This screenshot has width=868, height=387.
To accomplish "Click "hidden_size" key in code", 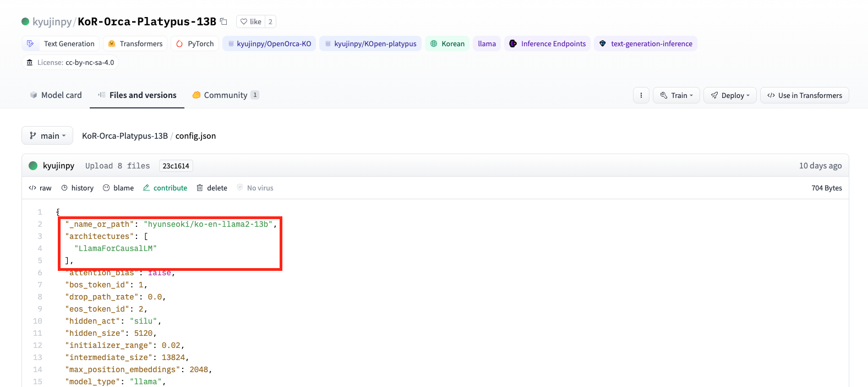I will (95, 333).
